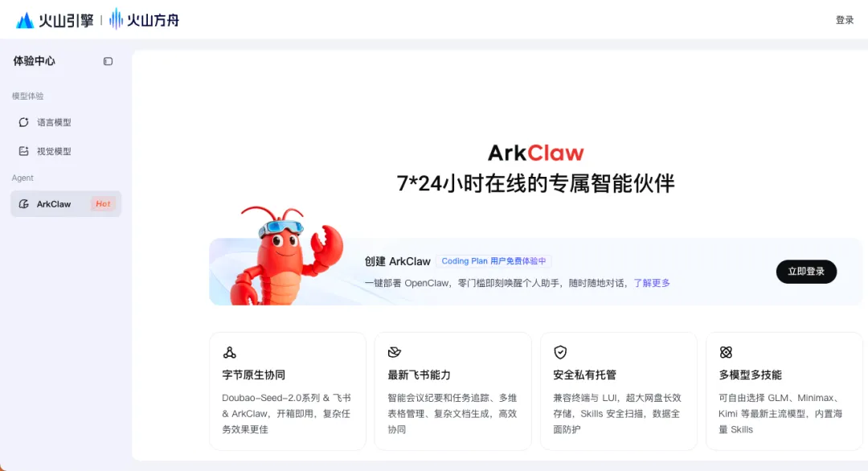Click the Coding Plan 用户免费体验中 tag

tap(493, 261)
